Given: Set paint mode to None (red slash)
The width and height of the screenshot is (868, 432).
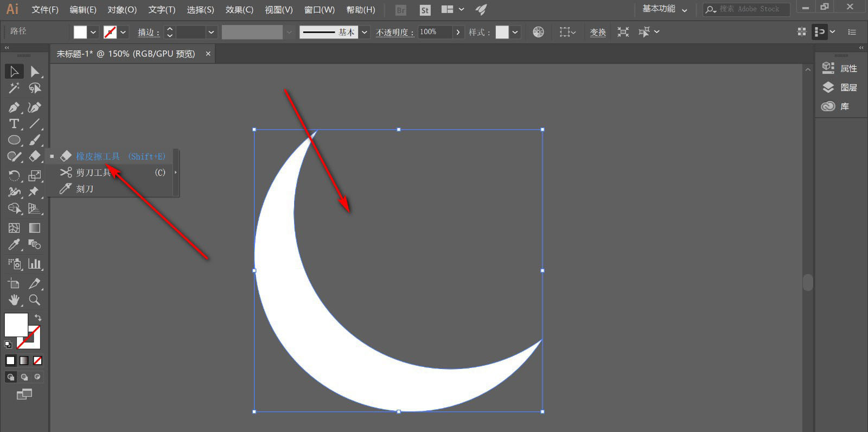Looking at the screenshot, I should [37, 360].
